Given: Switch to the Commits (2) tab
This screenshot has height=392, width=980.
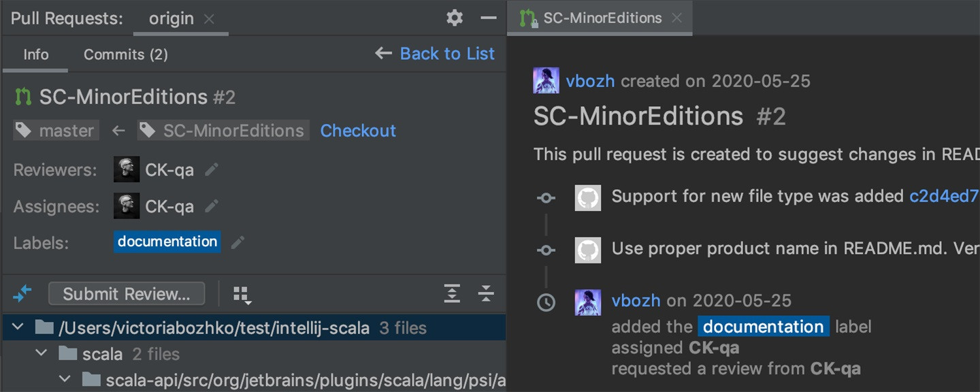Looking at the screenshot, I should click(125, 54).
